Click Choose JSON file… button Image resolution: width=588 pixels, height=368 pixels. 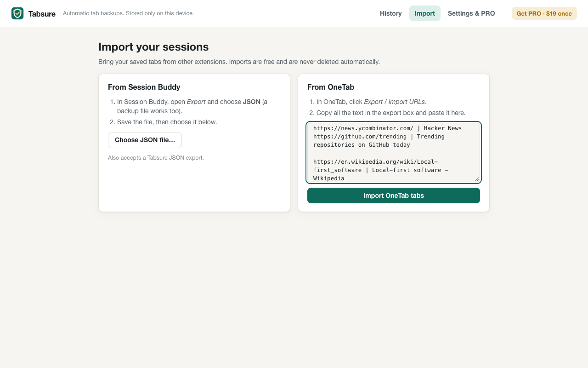coord(145,140)
